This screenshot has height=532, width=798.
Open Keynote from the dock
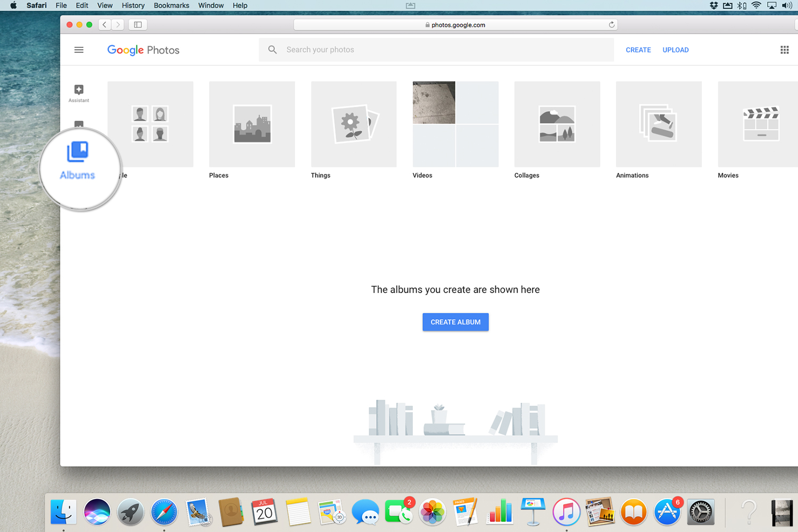tap(533, 512)
